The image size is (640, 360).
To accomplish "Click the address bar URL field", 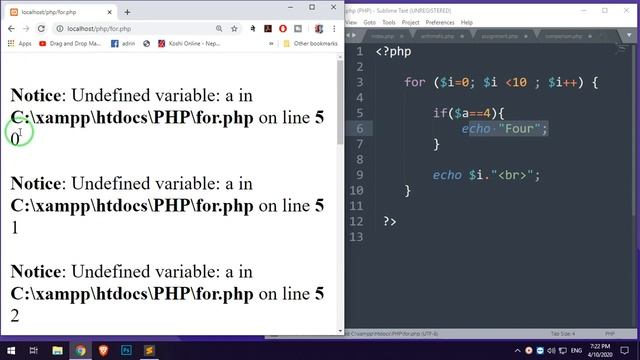I will click(x=139, y=29).
